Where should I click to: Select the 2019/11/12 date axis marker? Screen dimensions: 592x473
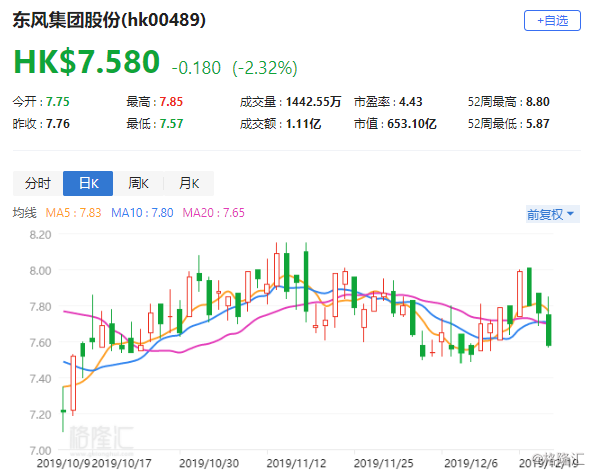coord(296,463)
